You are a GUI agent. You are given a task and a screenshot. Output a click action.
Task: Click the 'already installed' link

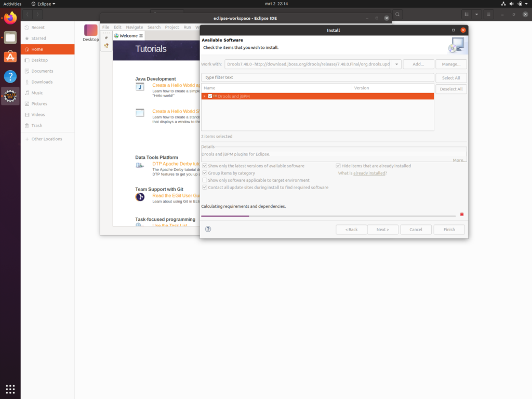pos(369,173)
